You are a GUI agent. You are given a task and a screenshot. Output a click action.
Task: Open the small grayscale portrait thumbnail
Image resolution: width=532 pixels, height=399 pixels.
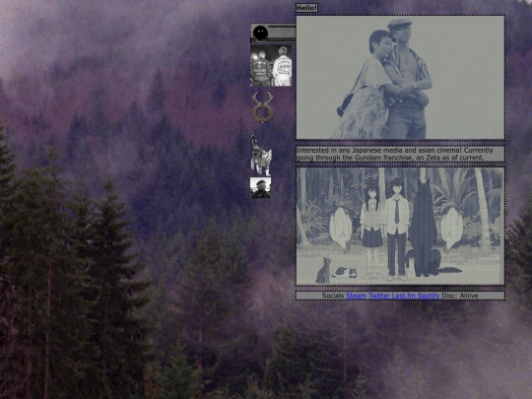tap(260, 187)
